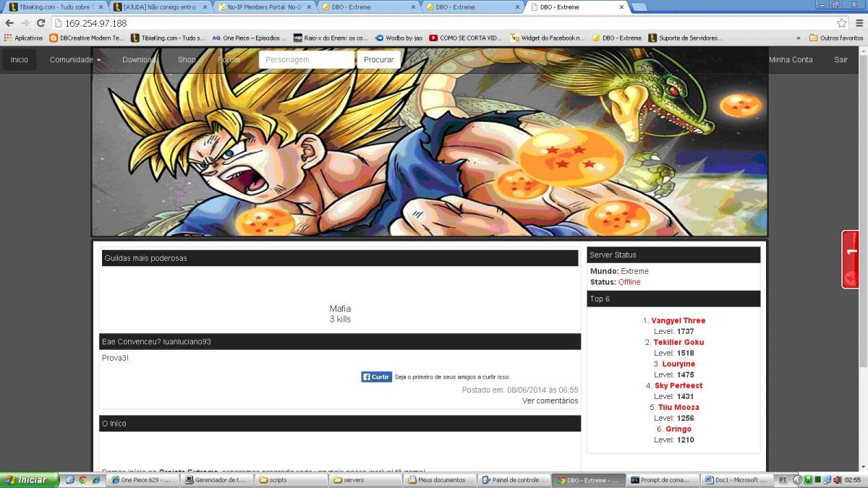Click the PT language indicator in tray
This screenshot has height=488, width=868.
pos(783,480)
